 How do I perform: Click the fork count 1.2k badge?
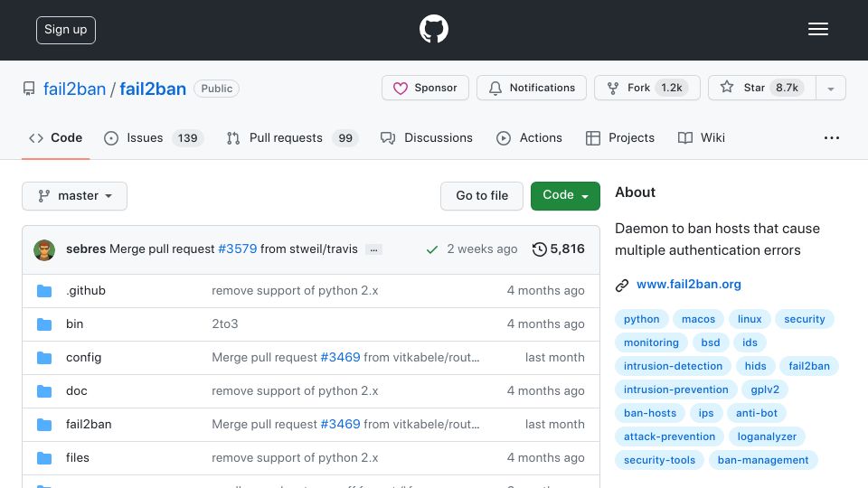672,88
